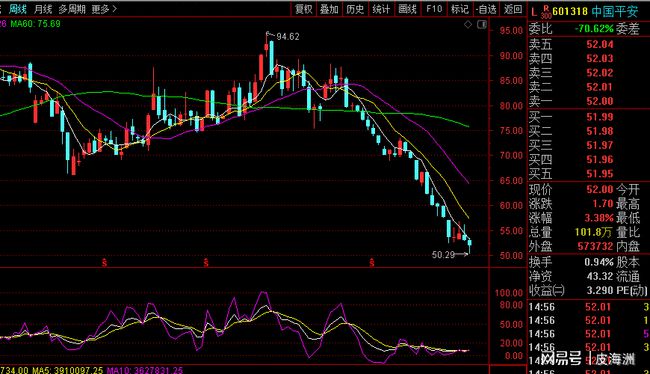The image size is (650, 374).
Task: Click the 叠加 overlay button
Action: click(x=329, y=9)
